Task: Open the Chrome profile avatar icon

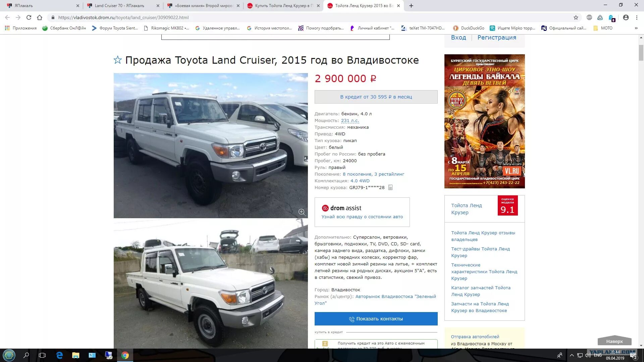Action: click(x=626, y=17)
